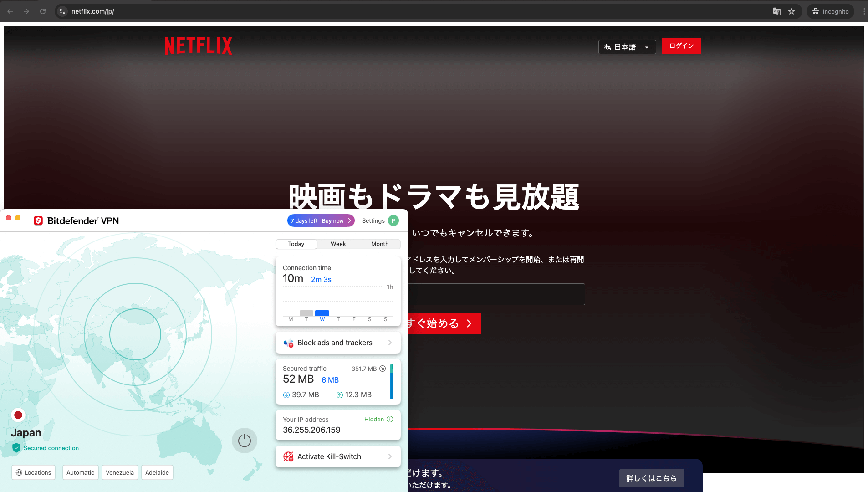
Task: Click the 10m connection time value
Action: click(x=293, y=278)
